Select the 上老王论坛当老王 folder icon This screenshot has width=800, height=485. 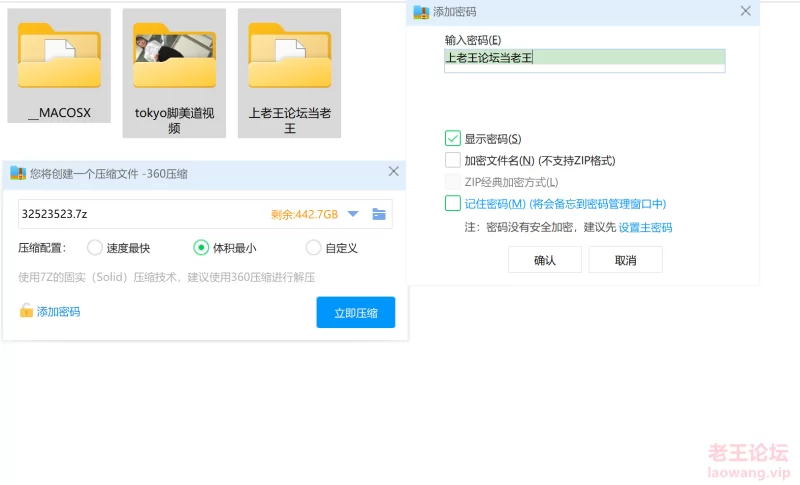(290, 55)
